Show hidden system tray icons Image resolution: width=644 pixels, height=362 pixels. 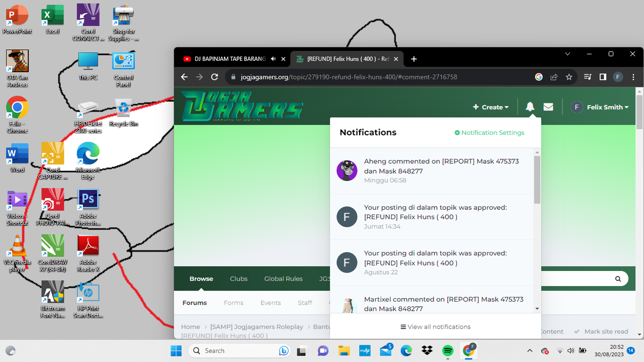pyautogui.click(x=530, y=350)
